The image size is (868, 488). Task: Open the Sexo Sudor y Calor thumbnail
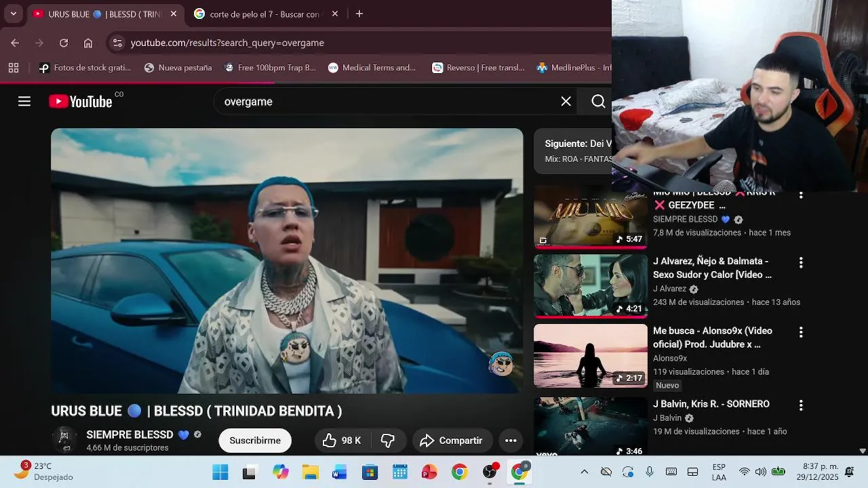tap(591, 285)
